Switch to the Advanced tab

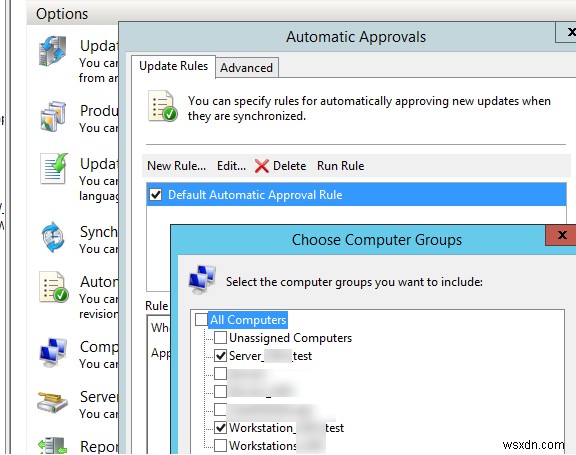pos(246,68)
